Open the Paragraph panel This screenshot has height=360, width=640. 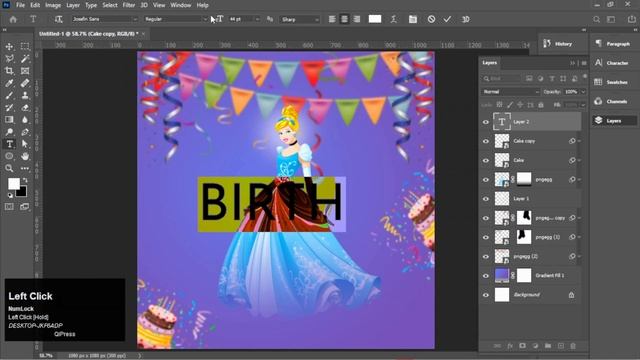[x=613, y=44]
